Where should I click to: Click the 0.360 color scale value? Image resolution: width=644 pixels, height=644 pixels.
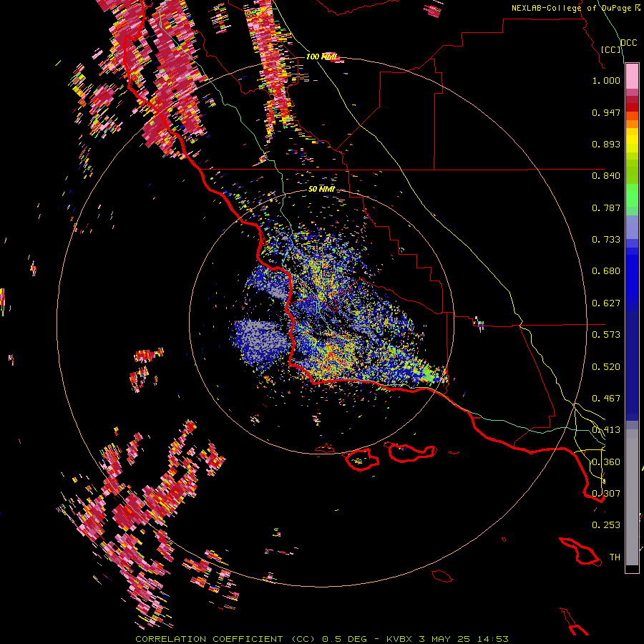click(x=606, y=462)
